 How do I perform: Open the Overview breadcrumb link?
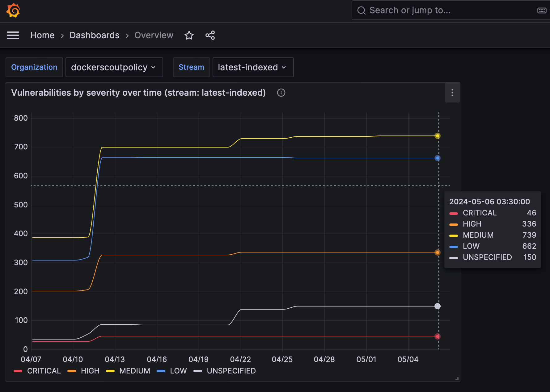[x=154, y=35]
